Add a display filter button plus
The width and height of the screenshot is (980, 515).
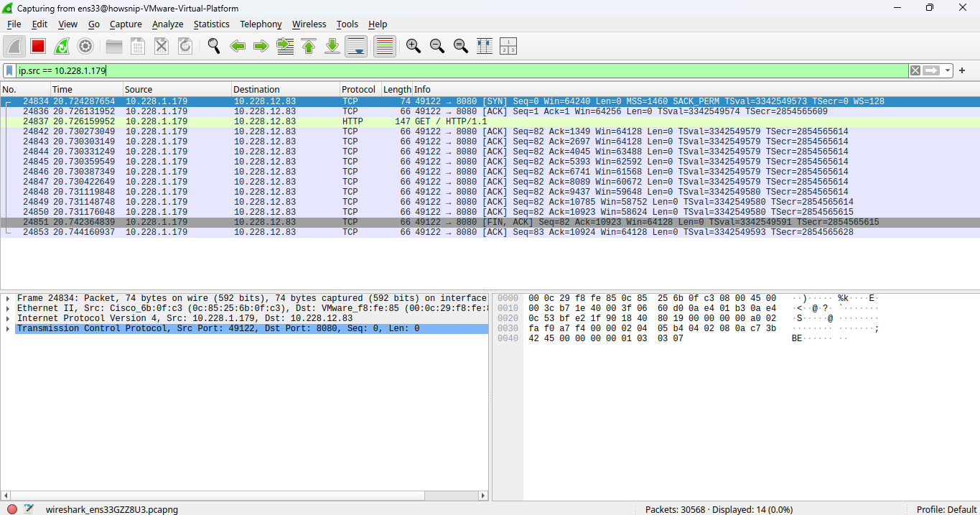pyautogui.click(x=962, y=70)
